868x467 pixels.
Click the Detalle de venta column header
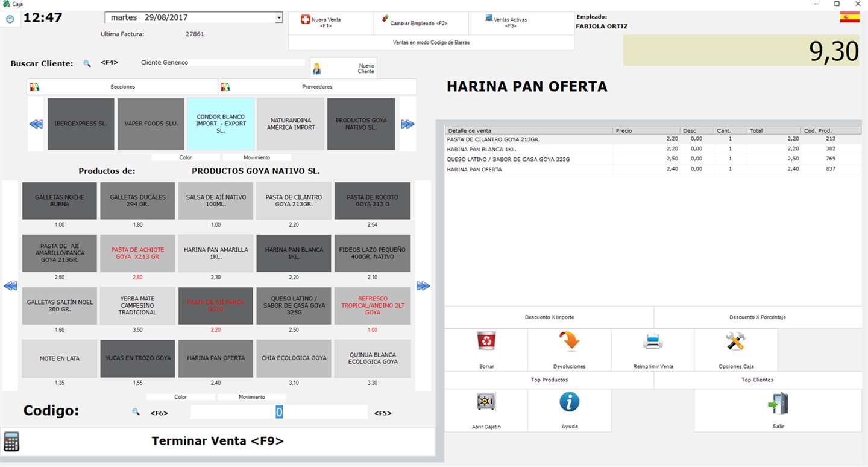[x=529, y=130]
